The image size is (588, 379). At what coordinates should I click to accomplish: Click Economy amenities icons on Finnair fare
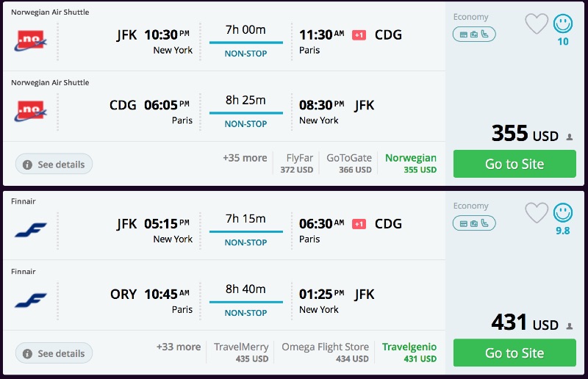pos(474,223)
